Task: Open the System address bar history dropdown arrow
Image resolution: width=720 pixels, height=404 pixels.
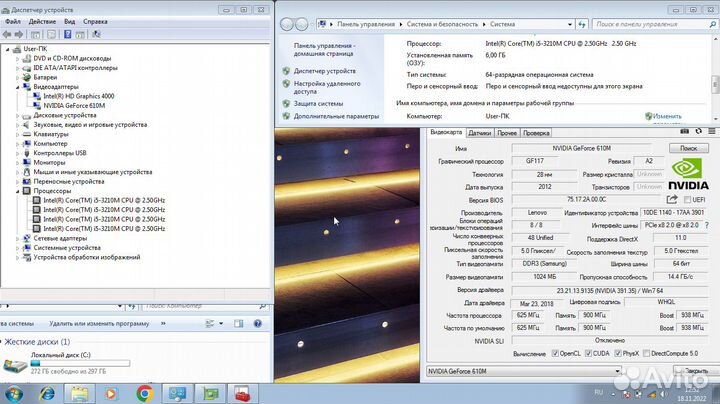Action: click(570, 24)
